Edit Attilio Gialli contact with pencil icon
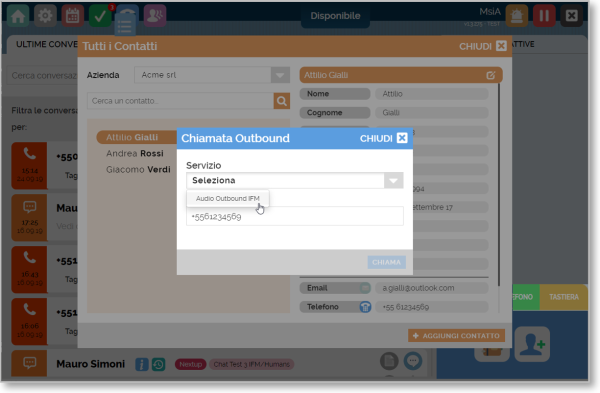Viewport: 600px width, 393px height. 491,75
